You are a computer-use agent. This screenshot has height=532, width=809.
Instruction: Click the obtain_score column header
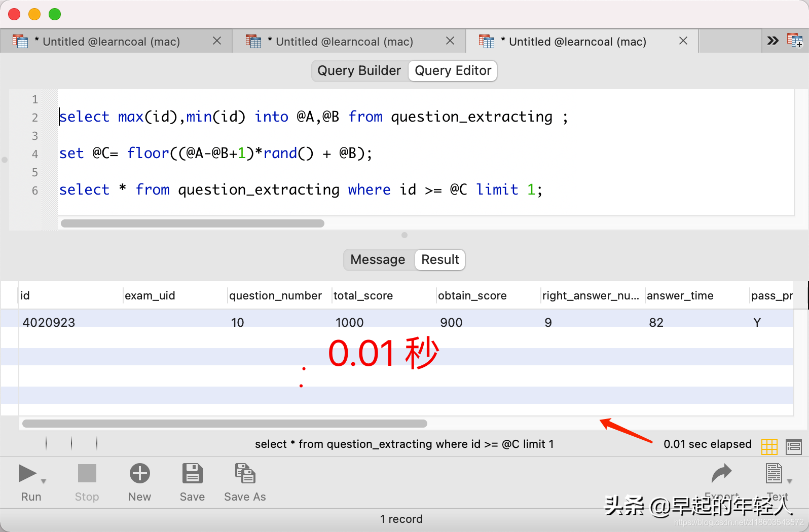pyautogui.click(x=489, y=295)
